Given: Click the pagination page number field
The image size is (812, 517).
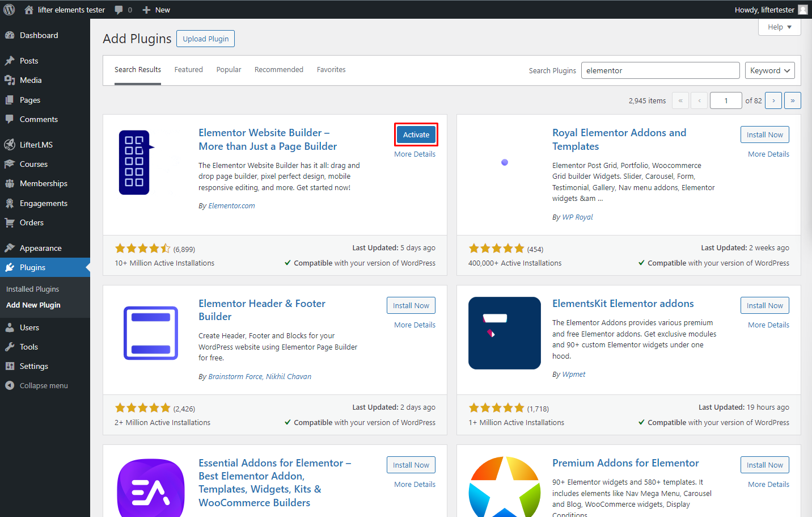Looking at the screenshot, I should 726,100.
